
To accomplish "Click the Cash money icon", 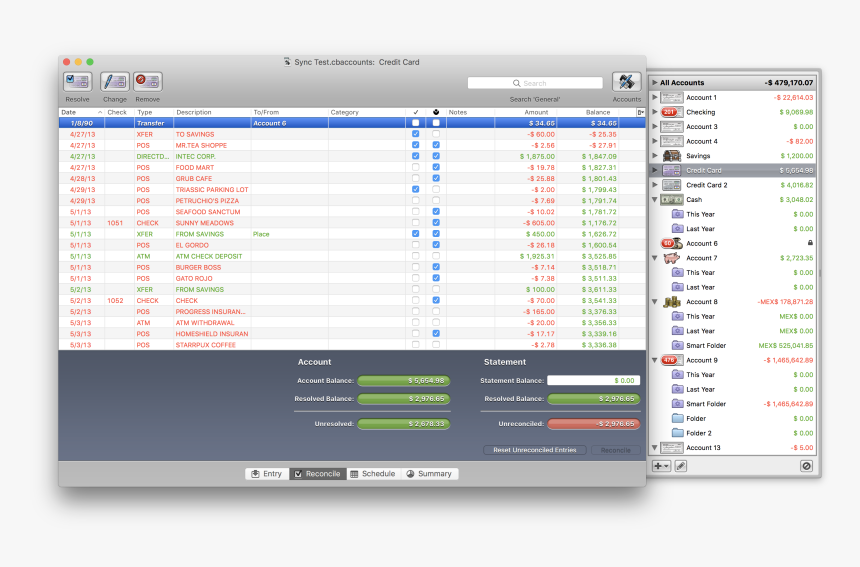I will click(x=671, y=200).
